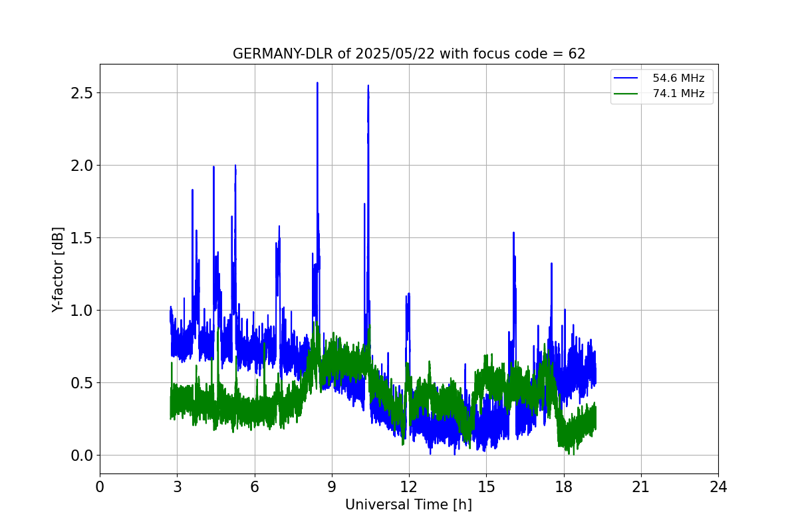Click y-axis tick label 1.5
This screenshot has height=532, width=798.
pyautogui.click(x=82, y=238)
